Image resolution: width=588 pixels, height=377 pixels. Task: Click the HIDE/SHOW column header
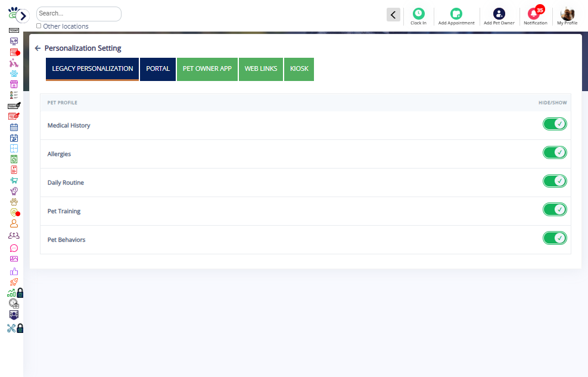click(x=552, y=102)
